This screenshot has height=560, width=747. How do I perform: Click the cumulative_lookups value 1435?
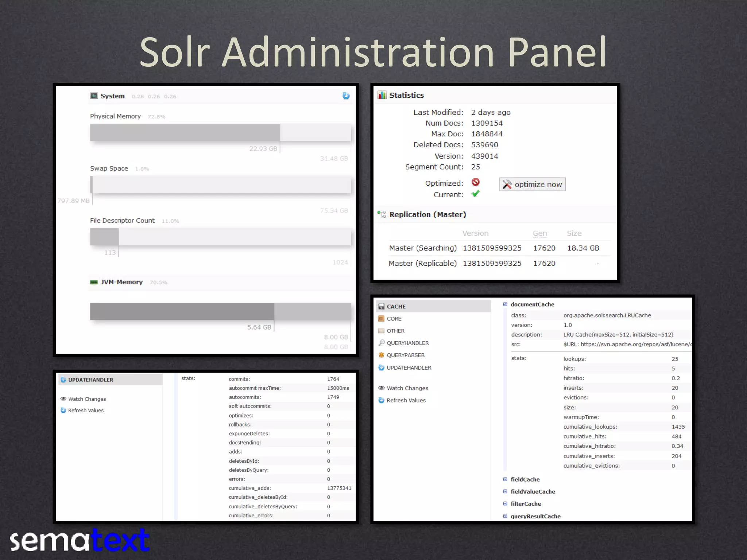[x=678, y=427]
